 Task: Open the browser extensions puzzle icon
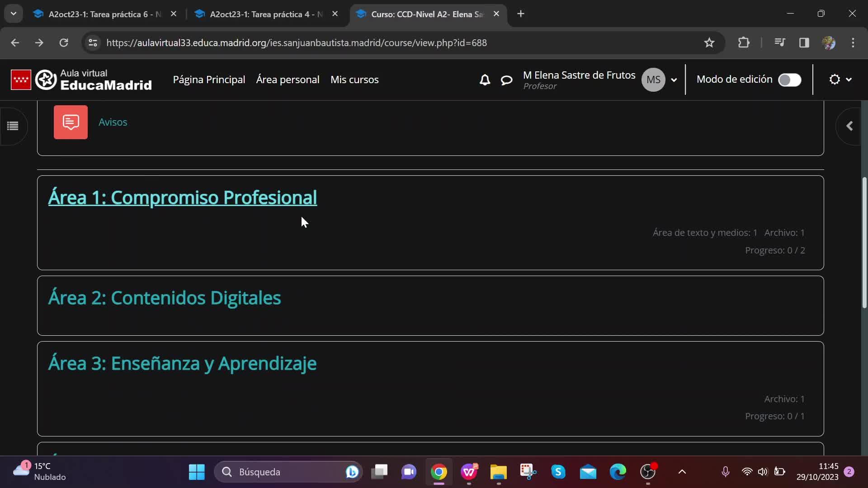click(744, 42)
